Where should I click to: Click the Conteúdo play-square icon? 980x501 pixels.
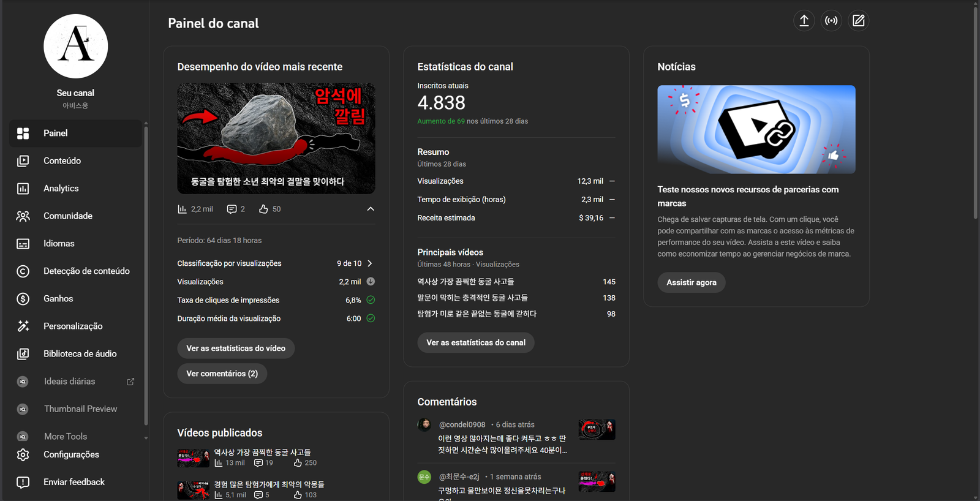tap(23, 161)
